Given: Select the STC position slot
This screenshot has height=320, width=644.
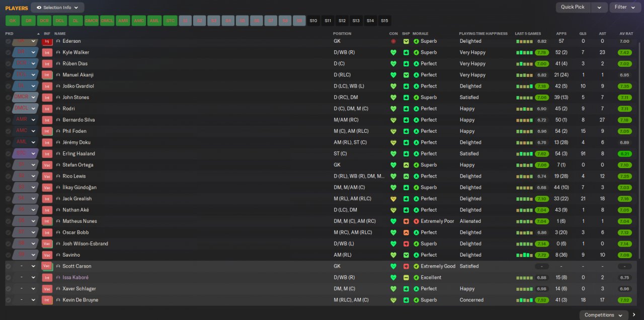Looking at the screenshot, I should point(170,21).
